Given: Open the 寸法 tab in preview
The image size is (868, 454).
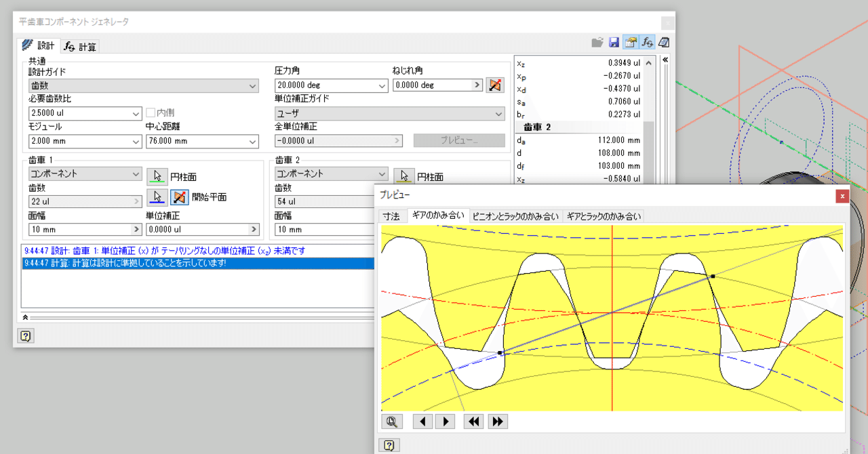Looking at the screenshot, I should pos(391,217).
